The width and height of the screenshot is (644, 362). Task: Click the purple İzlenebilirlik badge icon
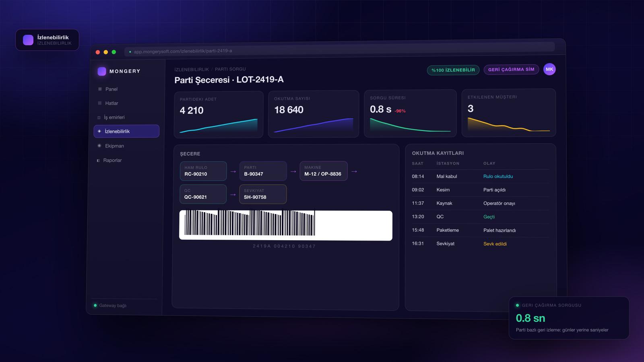pos(28,40)
